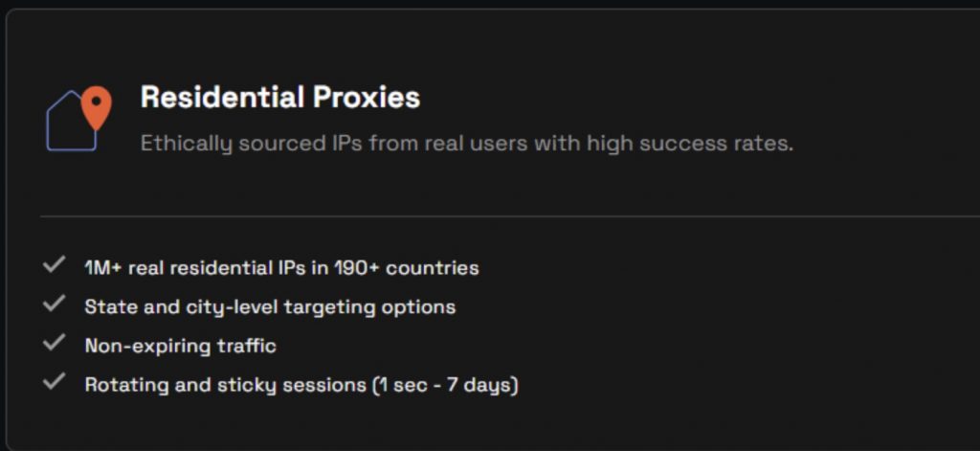This screenshot has width=980, height=451.
Task: Click the checkmark next to State and city-level targeting
Action: [55, 304]
